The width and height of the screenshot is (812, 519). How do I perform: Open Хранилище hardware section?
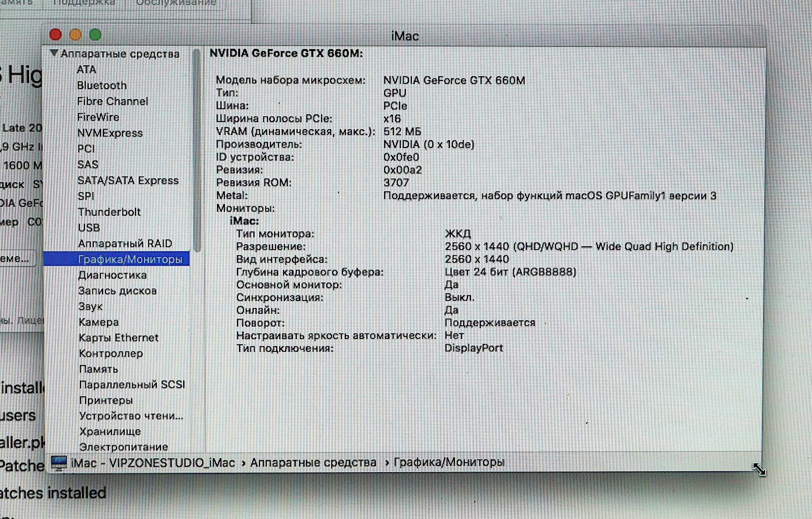coord(110,431)
